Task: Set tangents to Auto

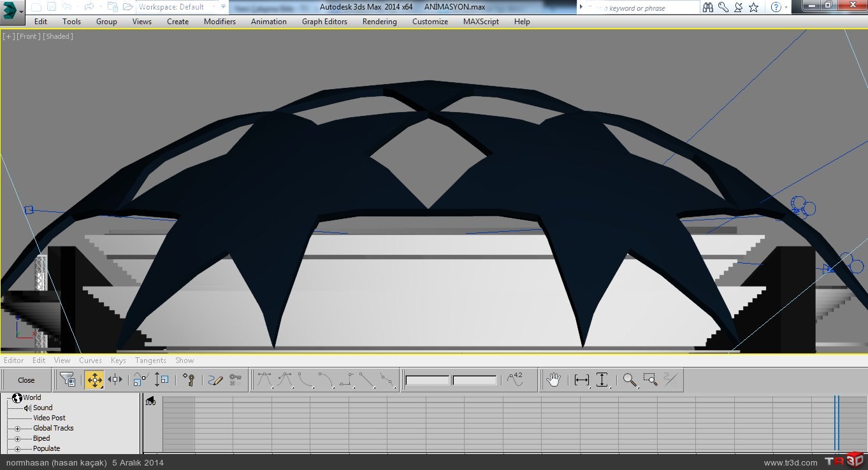Action: pyautogui.click(x=264, y=380)
